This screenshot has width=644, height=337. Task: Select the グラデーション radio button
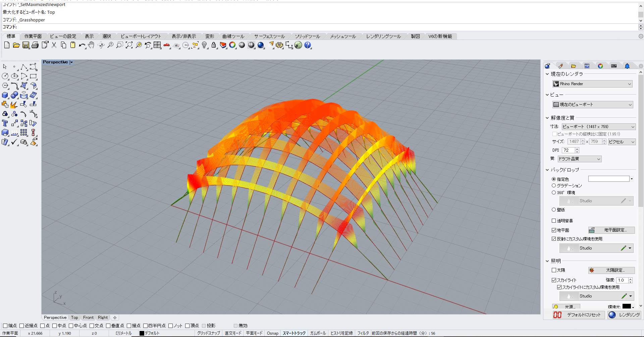pos(554,185)
